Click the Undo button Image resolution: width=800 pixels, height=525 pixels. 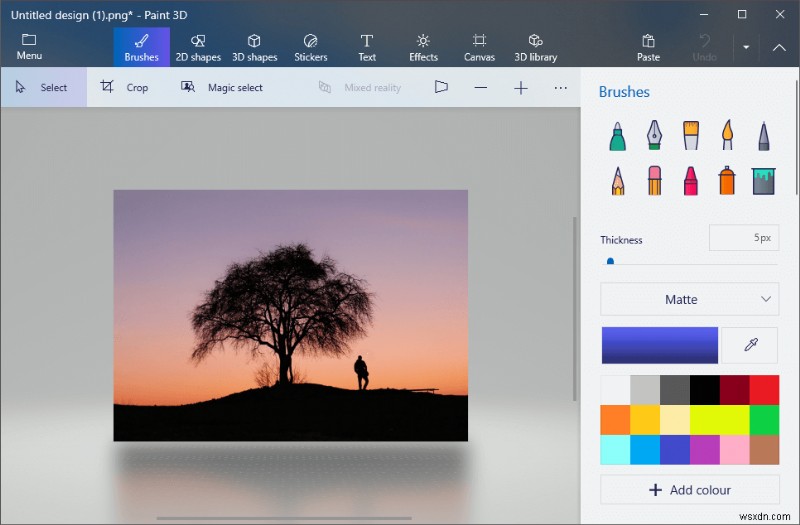[x=705, y=47]
